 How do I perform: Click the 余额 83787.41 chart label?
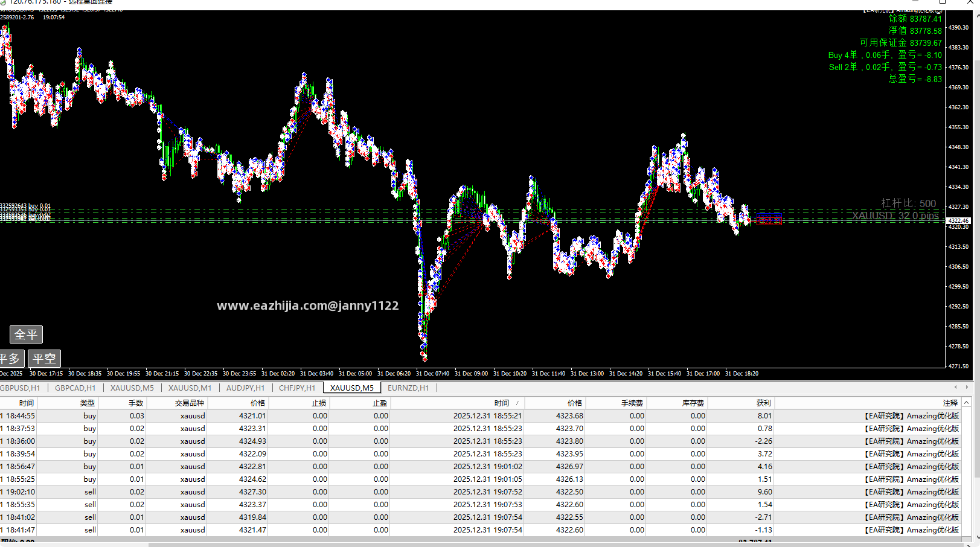(915, 19)
